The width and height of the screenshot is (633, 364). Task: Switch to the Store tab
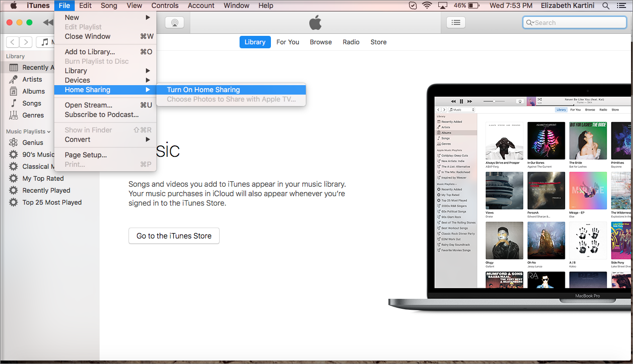click(x=379, y=42)
